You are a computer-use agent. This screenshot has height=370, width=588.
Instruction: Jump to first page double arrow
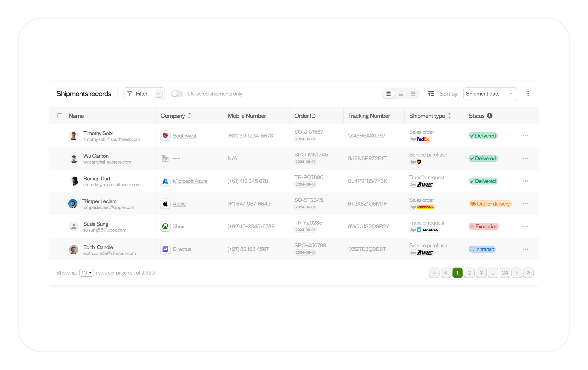click(446, 273)
